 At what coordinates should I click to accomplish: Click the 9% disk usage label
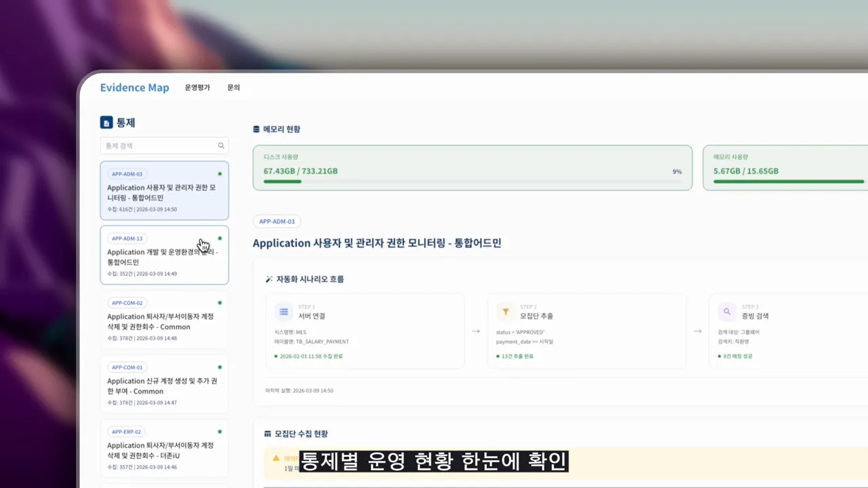pos(677,171)
